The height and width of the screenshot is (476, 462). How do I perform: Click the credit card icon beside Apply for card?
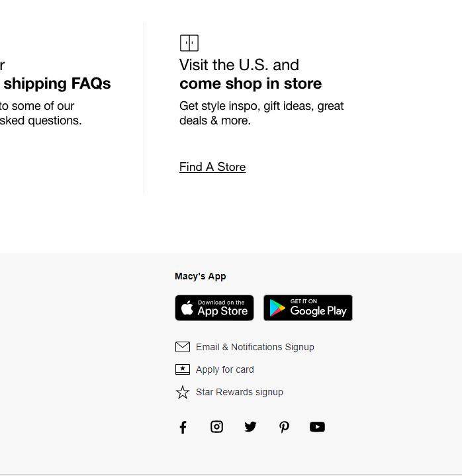click(x=183, y=369)
